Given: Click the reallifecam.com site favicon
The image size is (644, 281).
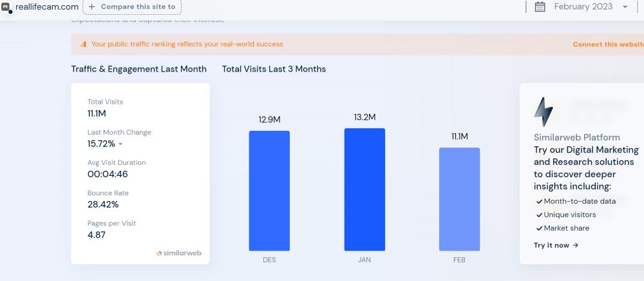Looking at the screenshot, I should point(6,7).
